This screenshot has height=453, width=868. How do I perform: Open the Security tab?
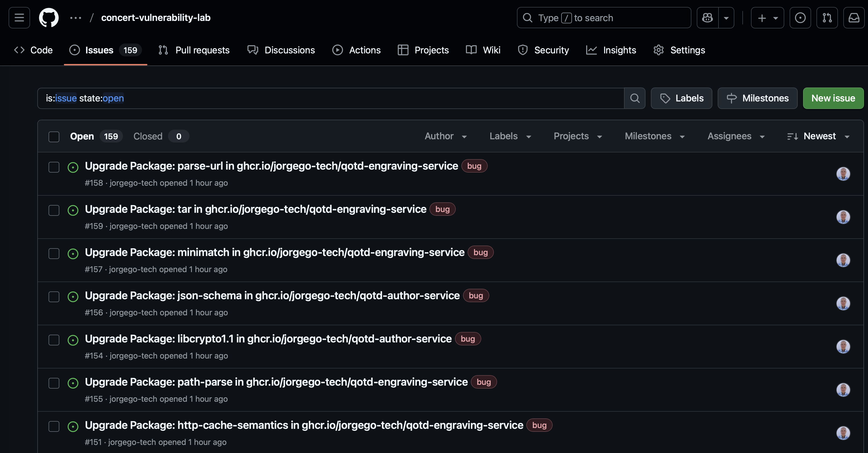pyautogui.click(x=543, y=50)
